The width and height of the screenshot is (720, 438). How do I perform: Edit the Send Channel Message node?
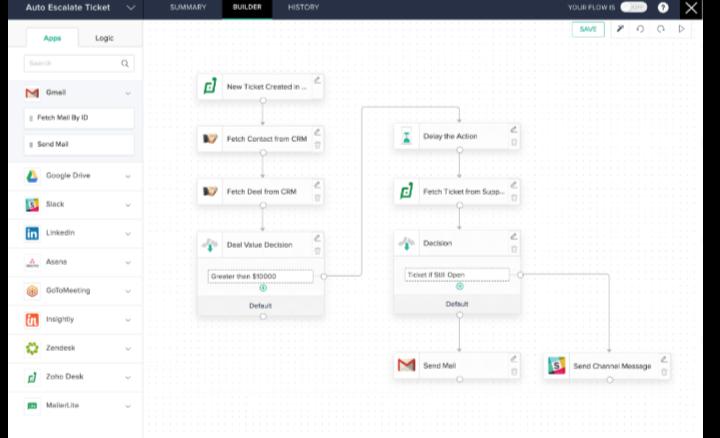click(x=663, y=359)
